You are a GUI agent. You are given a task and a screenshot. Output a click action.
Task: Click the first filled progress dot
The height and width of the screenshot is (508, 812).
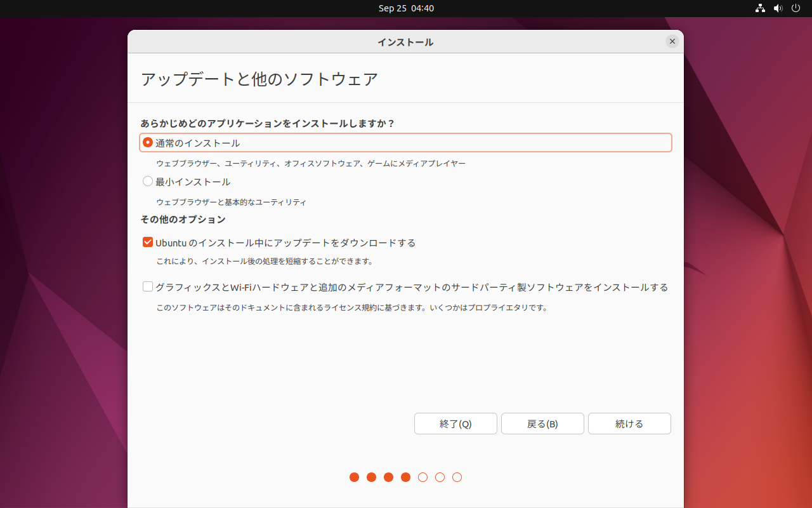point(355,478)
